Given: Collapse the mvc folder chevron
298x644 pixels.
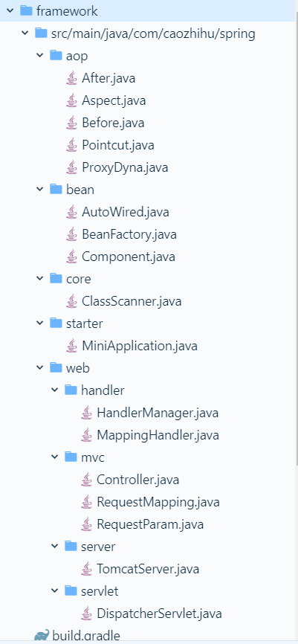Looking at the screenshot, I should [x=54, y=457].
